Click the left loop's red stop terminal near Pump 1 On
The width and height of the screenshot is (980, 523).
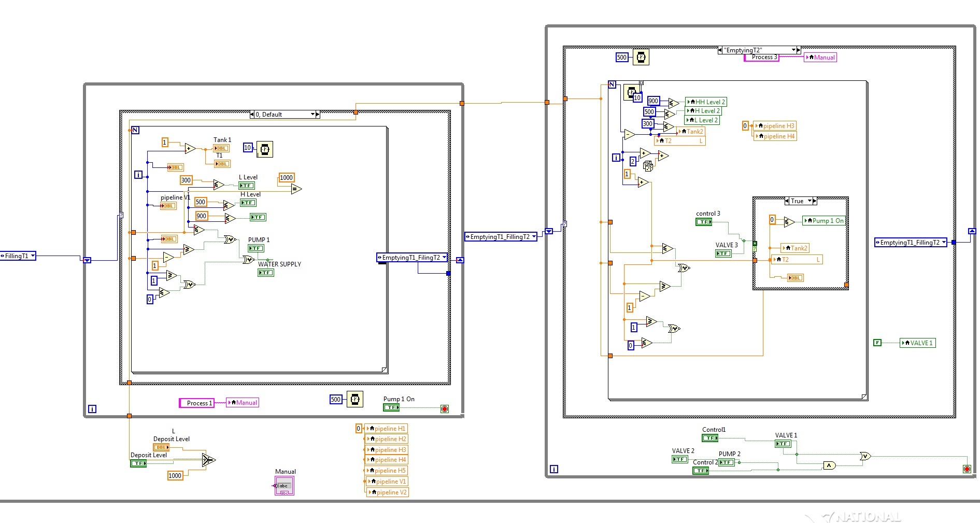[445, 409]
